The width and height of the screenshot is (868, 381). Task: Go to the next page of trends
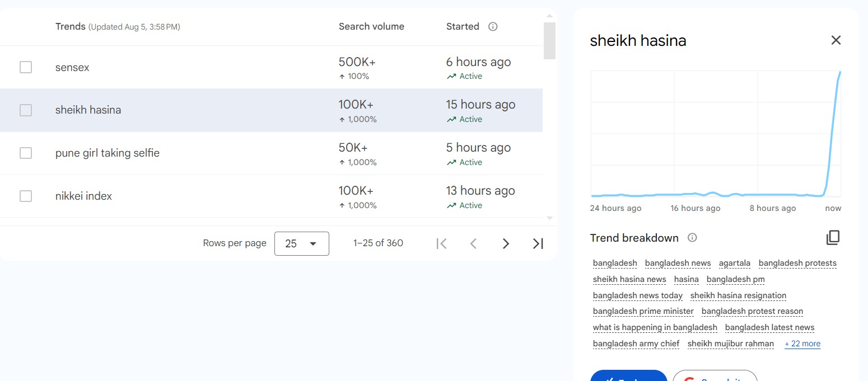[x=506, y=243]
